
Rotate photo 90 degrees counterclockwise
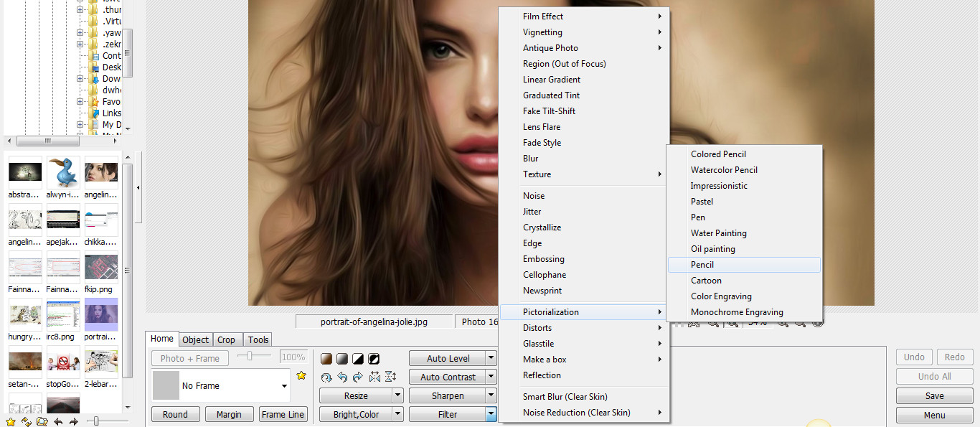click(x=341, y=377)
